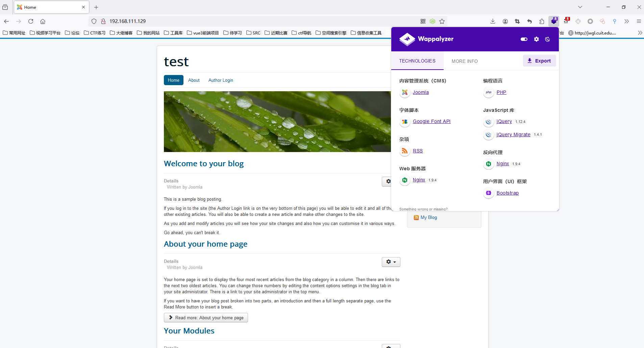Reload the current page
The width and height of the screenshot is (644, 348).
[x=31, y=21]
